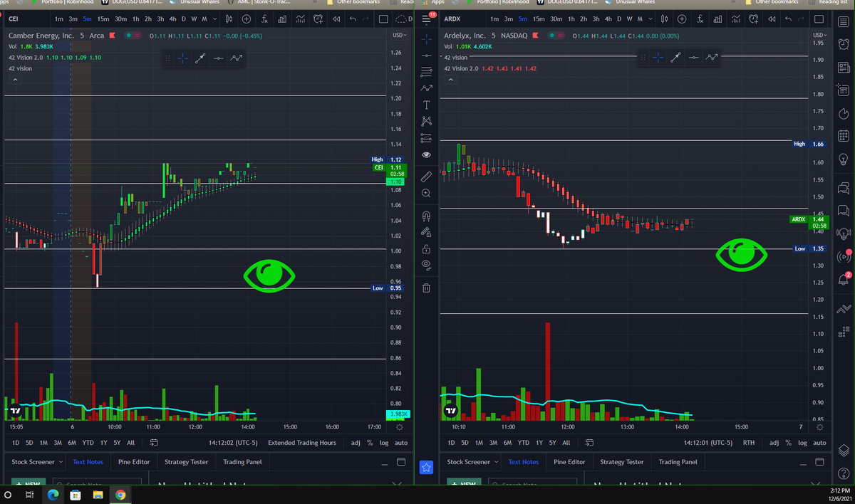Toggle log scale in CEI window
Image resolution: width=855 pixels, height=504 pixels.
coord(383,443)
